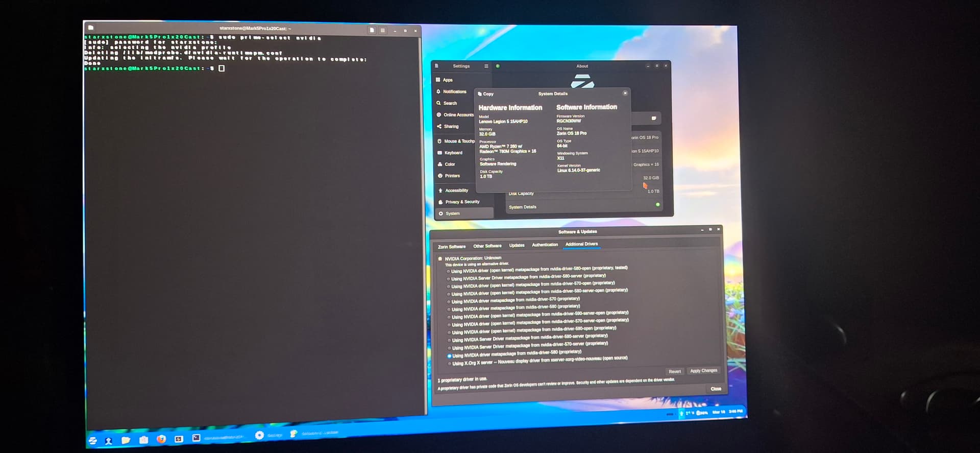
Task: Close the System Details dialog
Action: click(x=625, y=93)
